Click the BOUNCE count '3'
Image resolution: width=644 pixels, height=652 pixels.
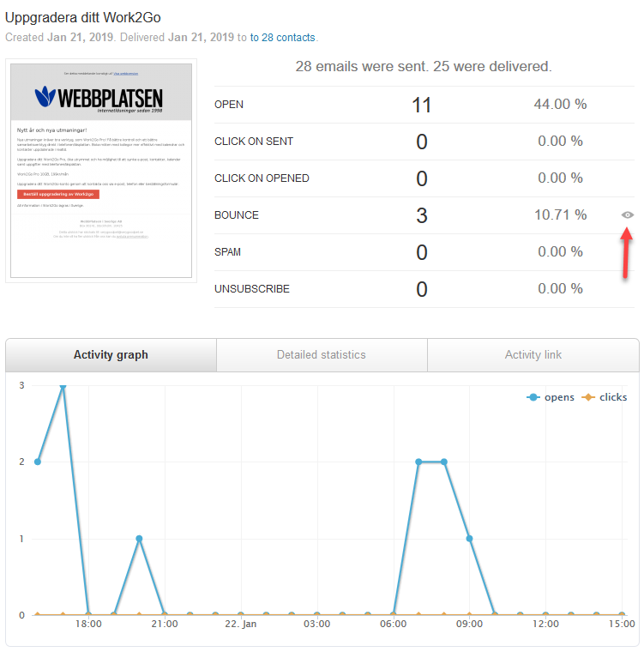422,215
